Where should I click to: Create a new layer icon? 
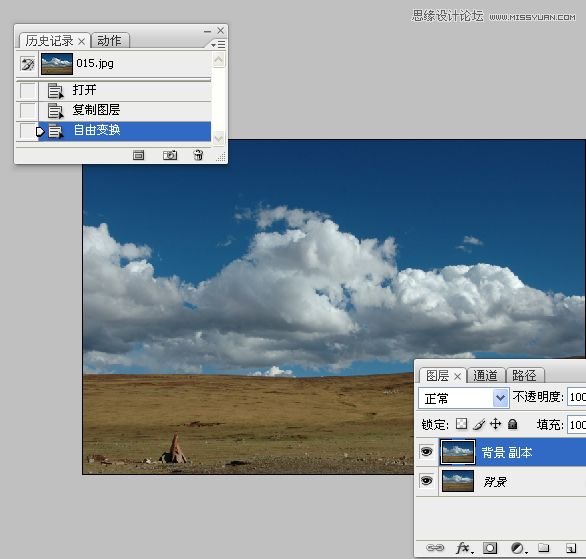click(571, 548)
